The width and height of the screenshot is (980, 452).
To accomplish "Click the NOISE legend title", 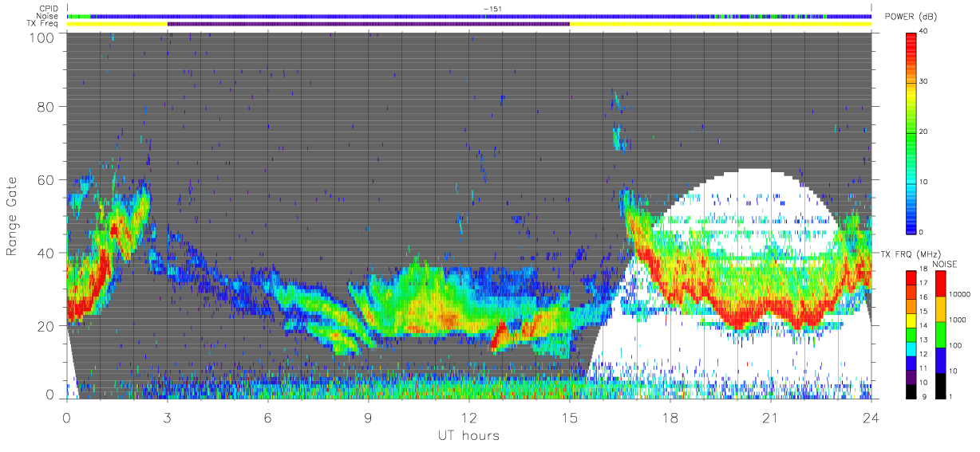I will point(946,264).
